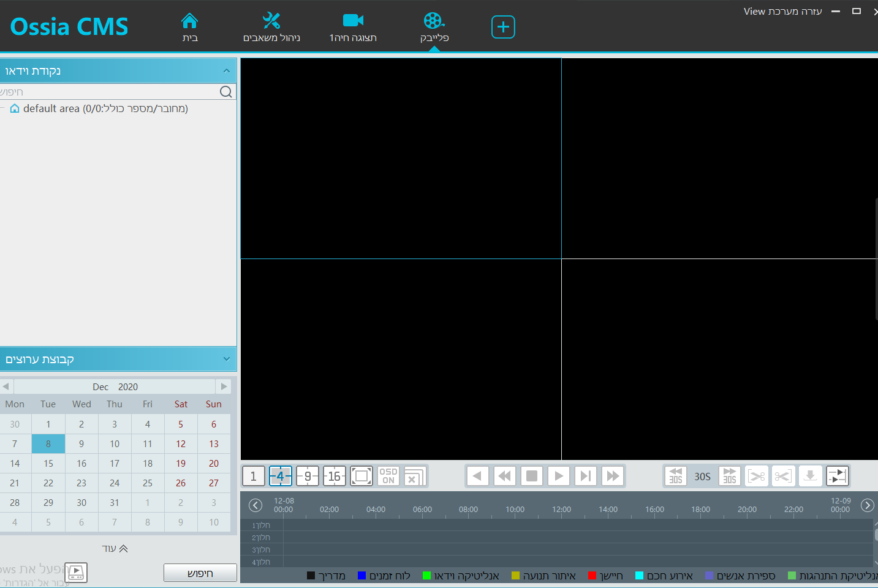Select December 8 in the calendar
The image size is (878, 588).
click(48, 443)
